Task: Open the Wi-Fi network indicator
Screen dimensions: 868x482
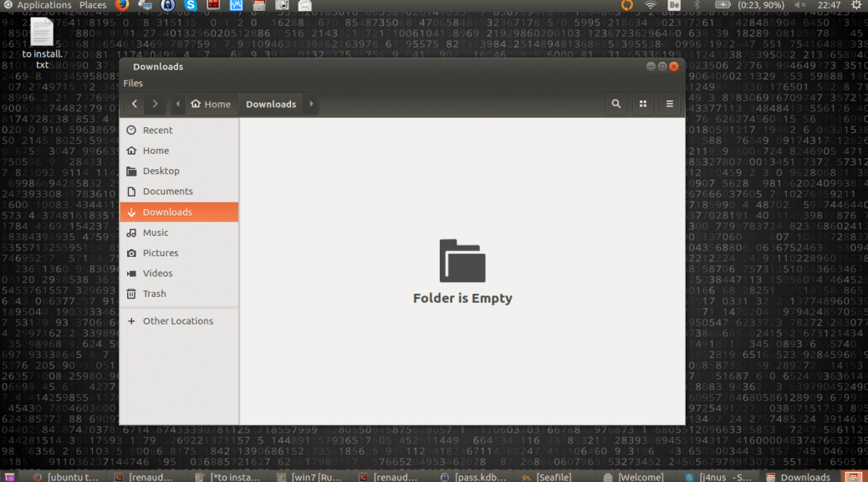Action: click(651, 5)
